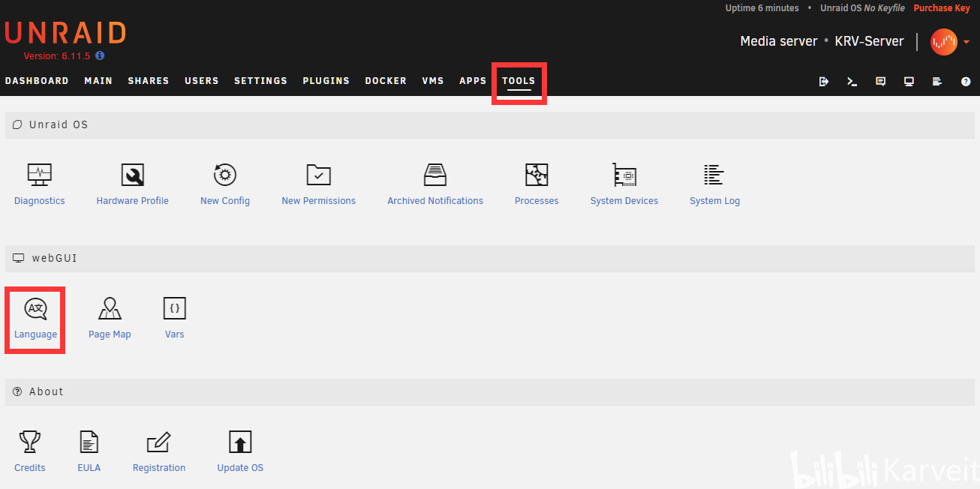Click the version info icon beside 6.11.5
This screenshot has height=489, width=980.
click(x=100, y=55)
